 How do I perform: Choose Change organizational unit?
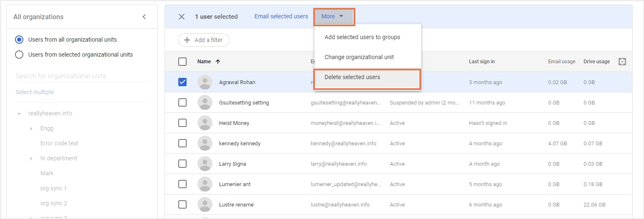(x=359, y=57)
